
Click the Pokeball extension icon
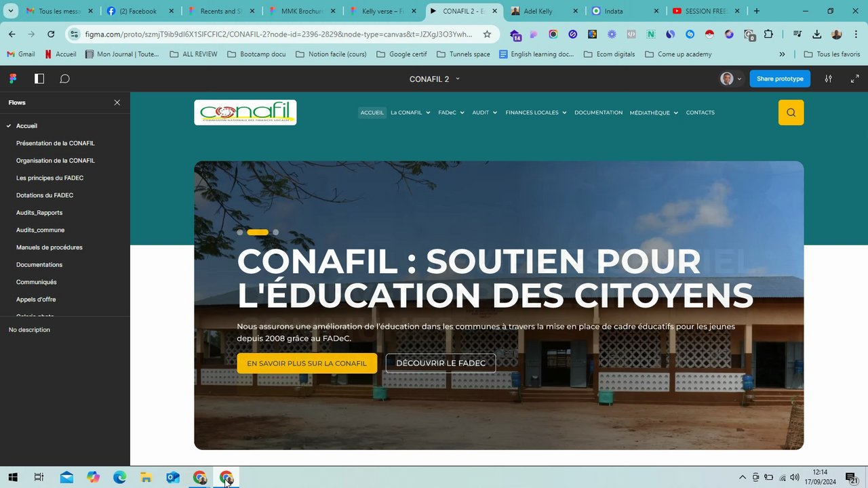pos(709,34)
